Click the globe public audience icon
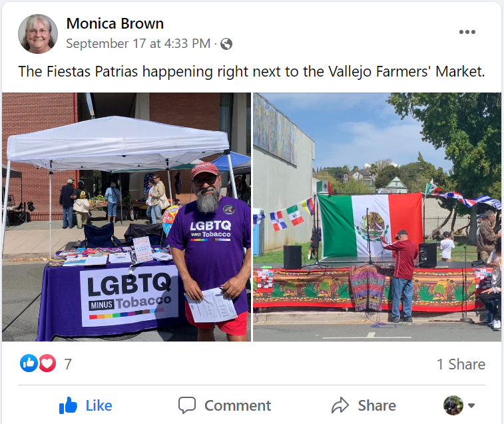This screenshot has height=424, width=504. tap(226, 44)
